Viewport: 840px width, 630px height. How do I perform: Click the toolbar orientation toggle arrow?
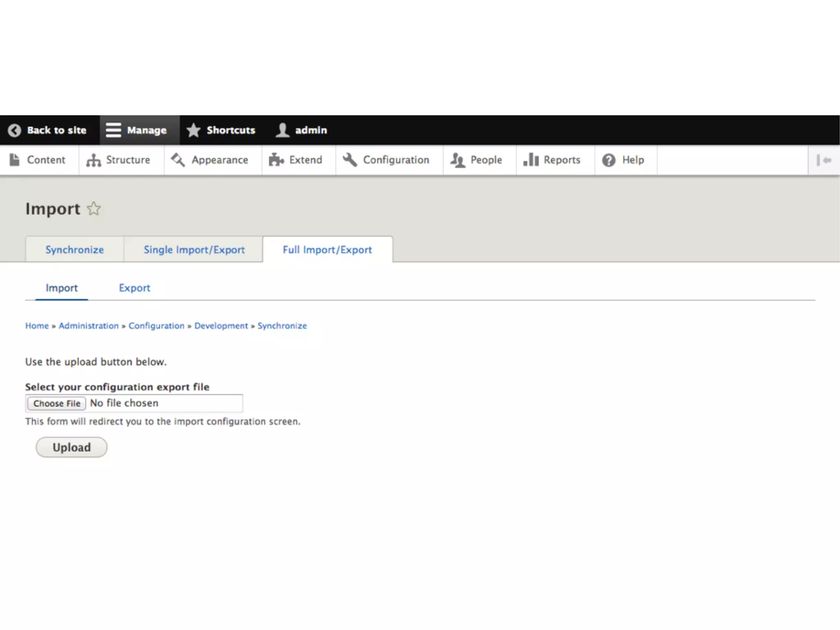pos(824,160)
